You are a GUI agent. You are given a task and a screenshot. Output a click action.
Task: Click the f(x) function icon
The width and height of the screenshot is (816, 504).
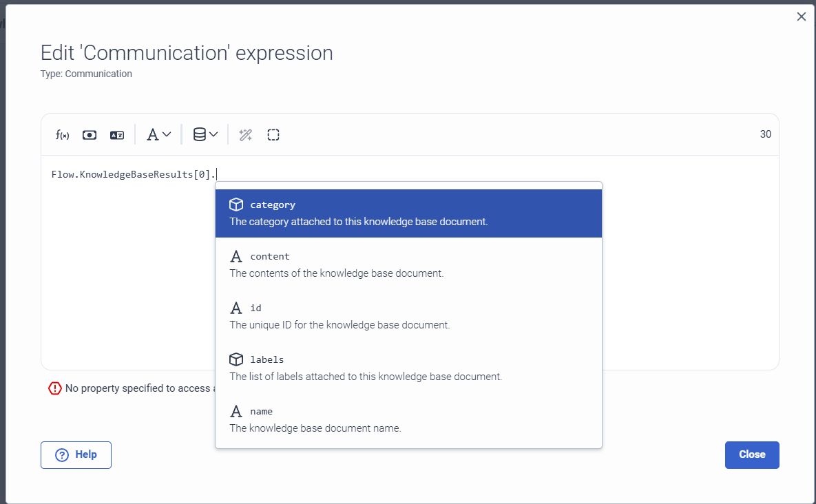[x=62, y=135]
